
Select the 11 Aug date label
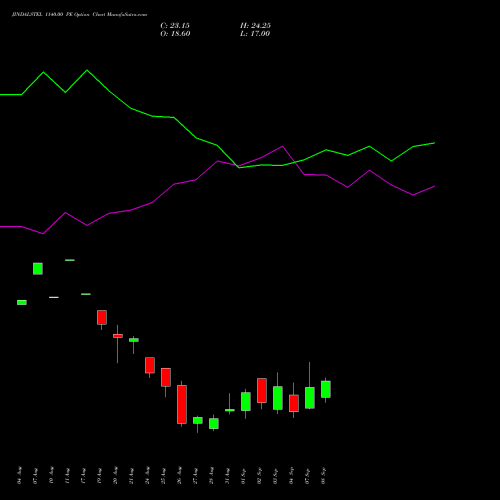pos(67,475)
